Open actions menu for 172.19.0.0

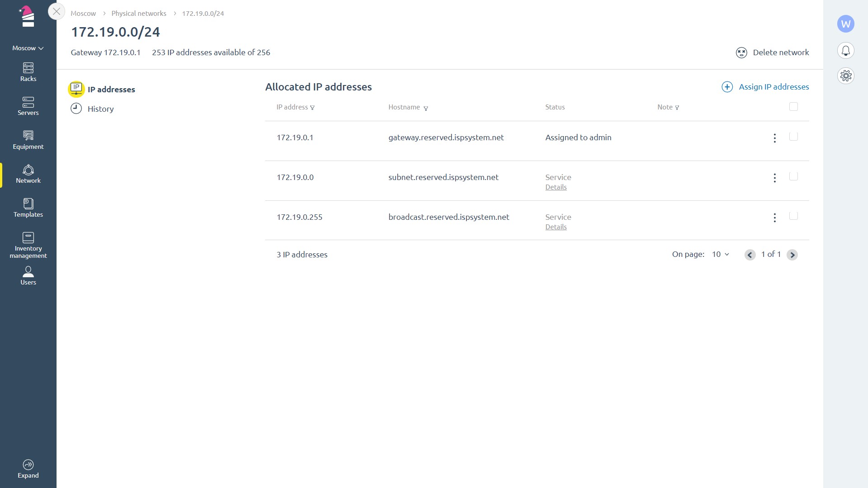(x=774, y=178)
